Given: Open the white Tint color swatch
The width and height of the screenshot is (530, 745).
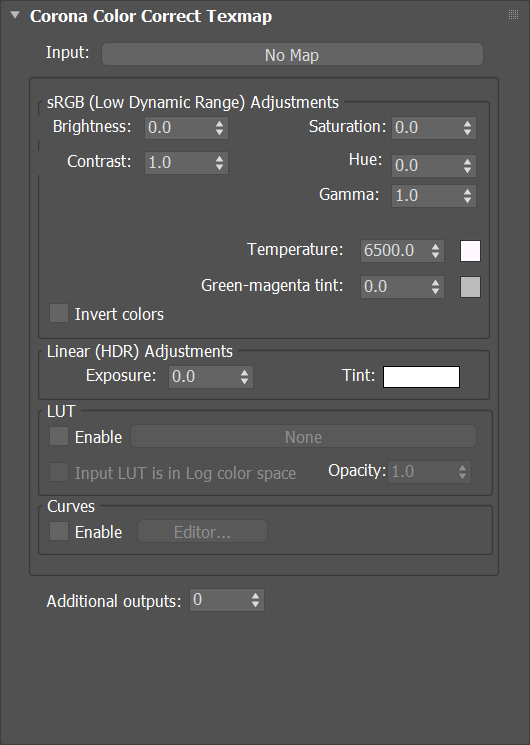Looking at the screenshot, I should (x=422, y=377).
